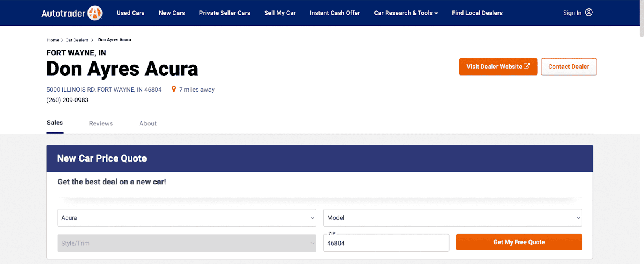This screenshot has width=644, height=264.
Task: Open the Model dropdown
Action: (x=453, y=218)
